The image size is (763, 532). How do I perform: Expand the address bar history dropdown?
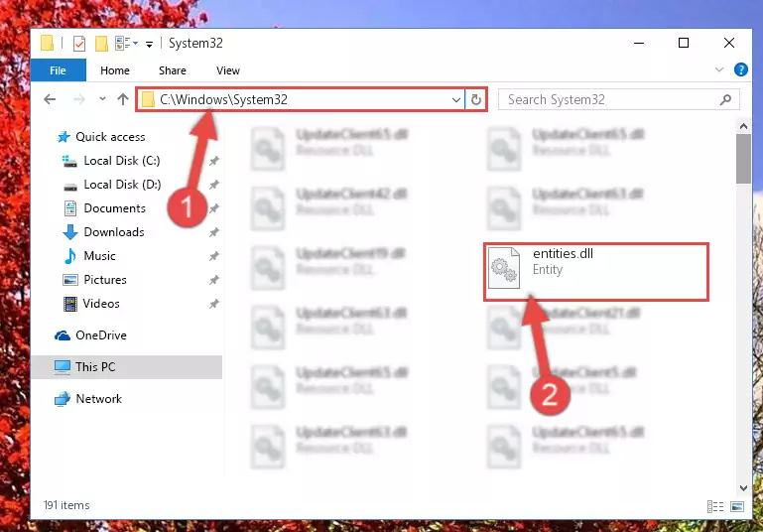coord(456,100)
